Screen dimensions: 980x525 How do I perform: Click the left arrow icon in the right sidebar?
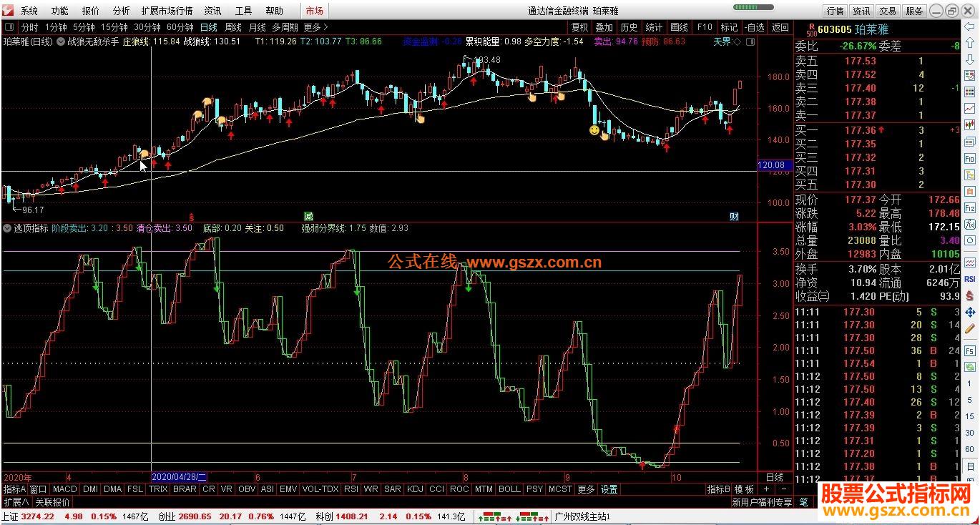[970, 27]
